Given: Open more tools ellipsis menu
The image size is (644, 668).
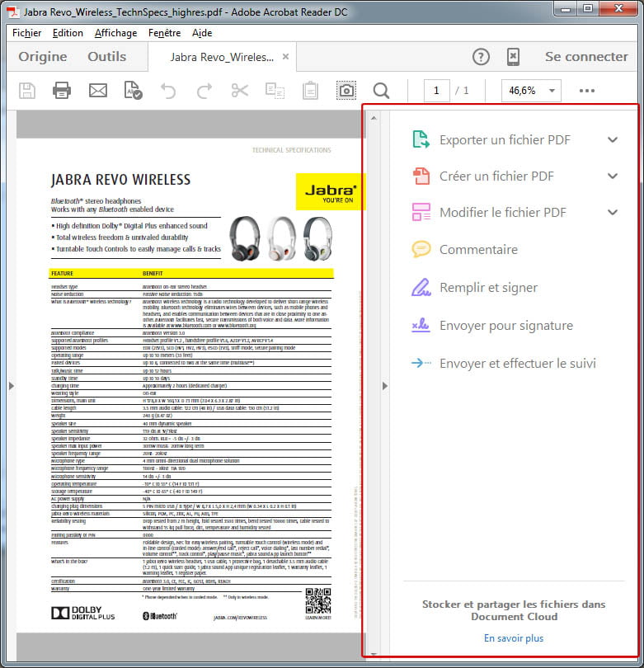Looking at the screenshot, I should [x=587, y=91].
